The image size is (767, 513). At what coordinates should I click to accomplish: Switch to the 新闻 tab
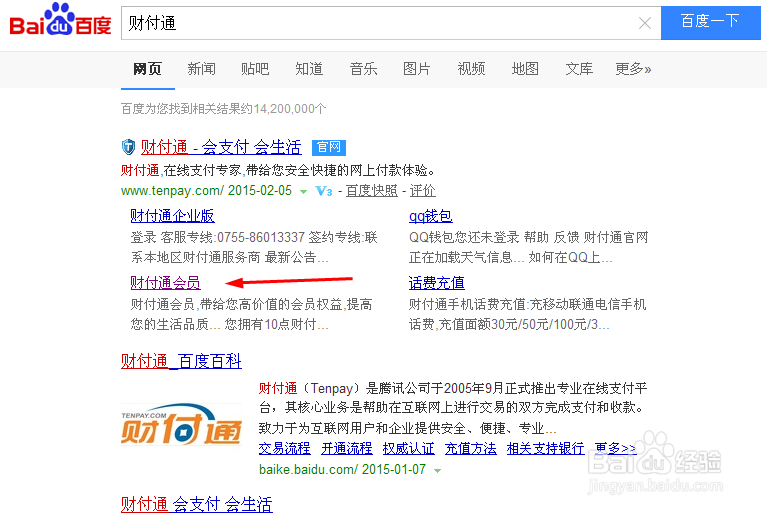click(x=202, y=69)
